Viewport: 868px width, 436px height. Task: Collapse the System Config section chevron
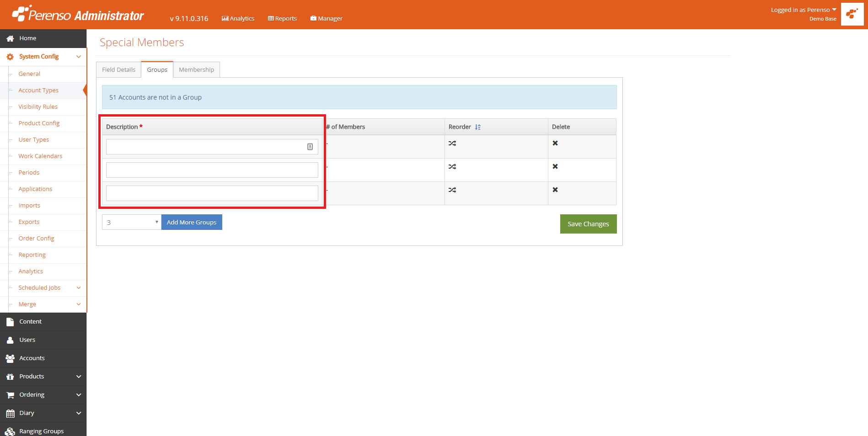[x=79, y=57]
